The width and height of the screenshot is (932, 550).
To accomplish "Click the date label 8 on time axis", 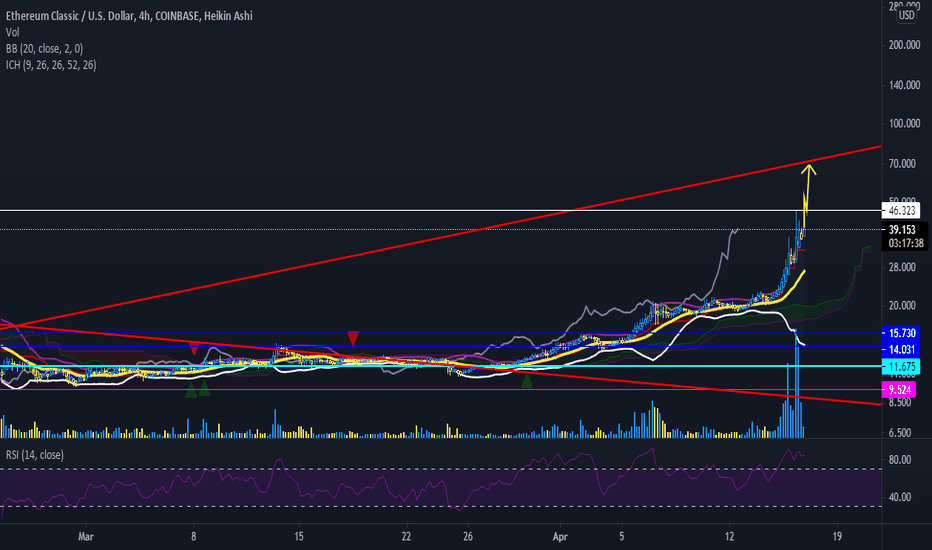I will click(194, 536).
